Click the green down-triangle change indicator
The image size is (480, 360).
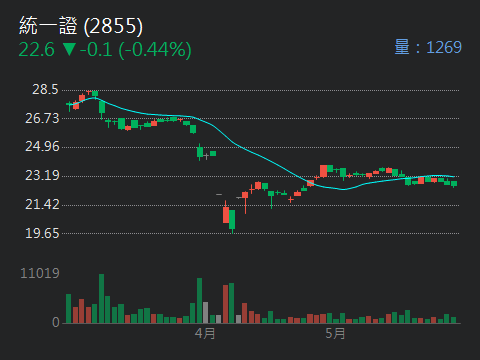click(69, 49)
